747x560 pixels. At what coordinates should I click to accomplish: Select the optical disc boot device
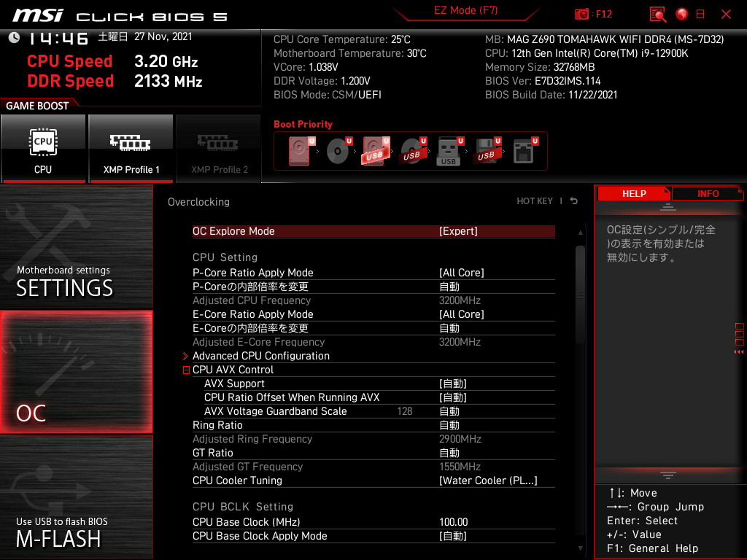[x=338, y=151]
